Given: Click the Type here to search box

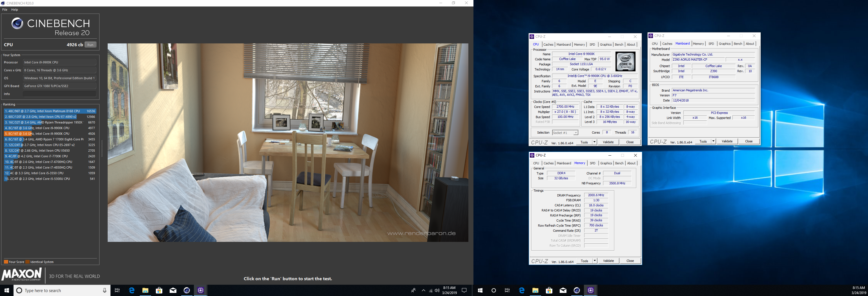Looking at the screenshot, I should 62,290.
